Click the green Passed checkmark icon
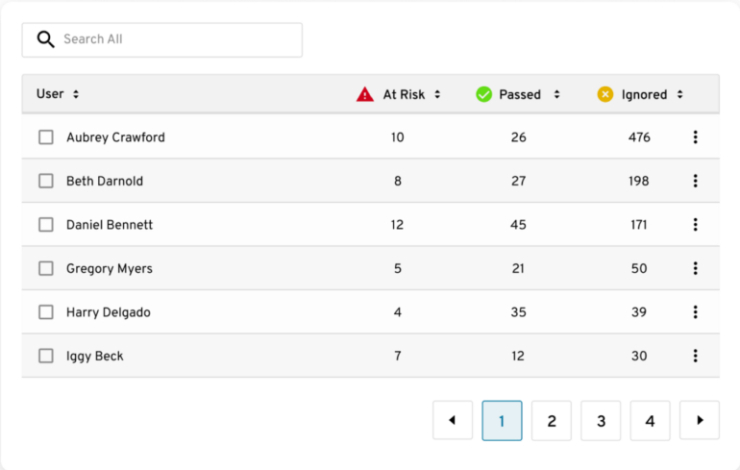 484,95
